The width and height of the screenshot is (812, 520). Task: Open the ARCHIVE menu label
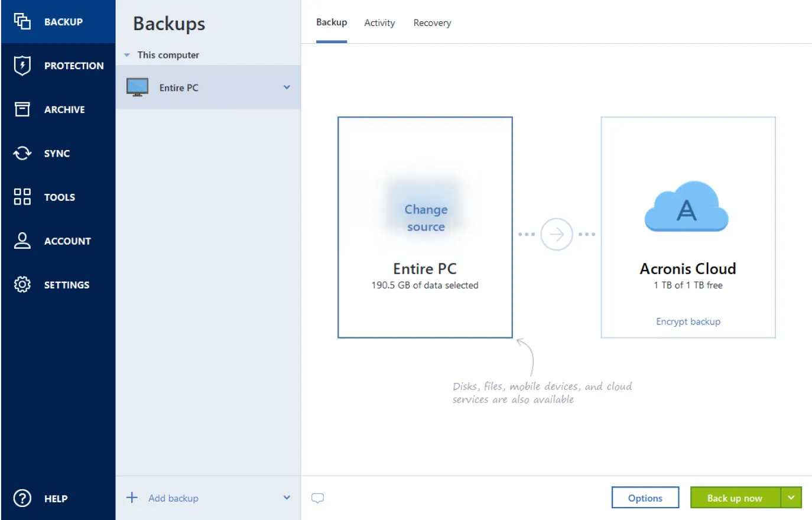coord(64,109)
